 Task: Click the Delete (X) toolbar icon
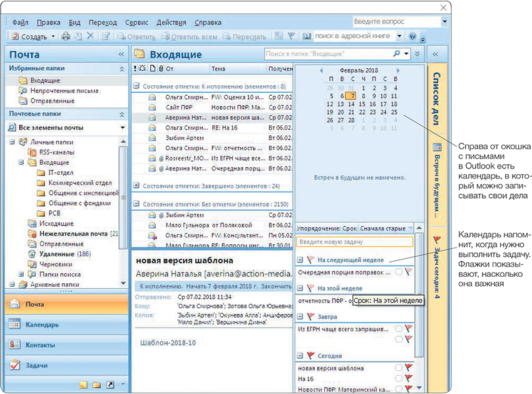(x=90, y=36)
